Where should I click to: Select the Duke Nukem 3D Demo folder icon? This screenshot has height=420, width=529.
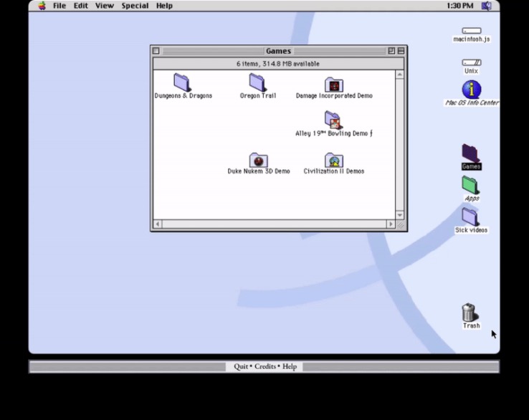coord(259,160)
